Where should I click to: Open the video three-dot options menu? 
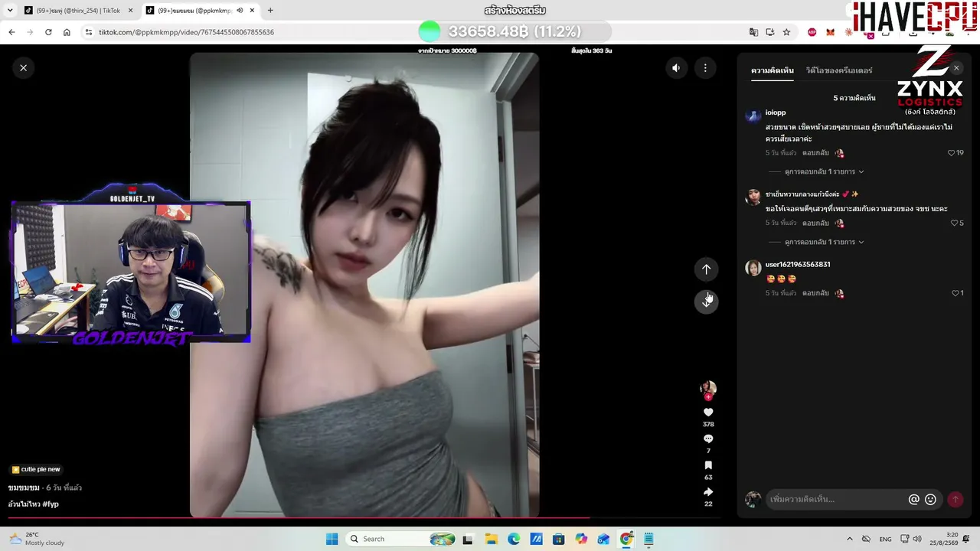click(x=705, y=68)
